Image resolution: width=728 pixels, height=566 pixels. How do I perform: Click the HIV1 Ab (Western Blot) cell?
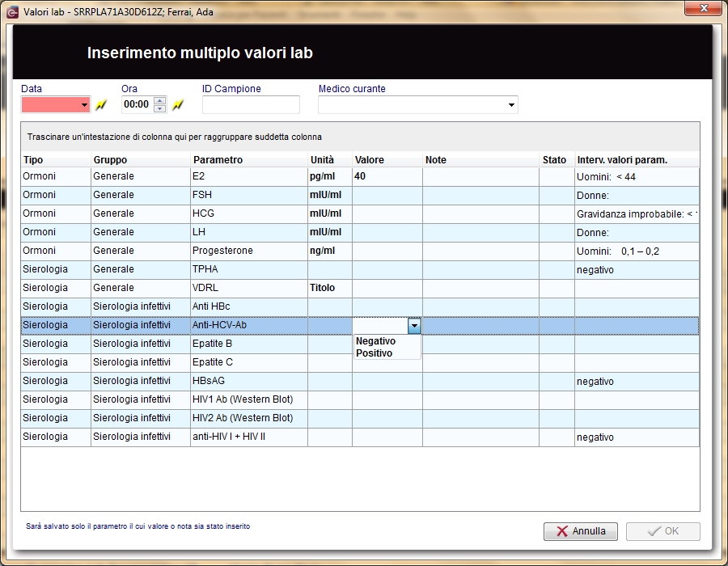pos(249,399)
